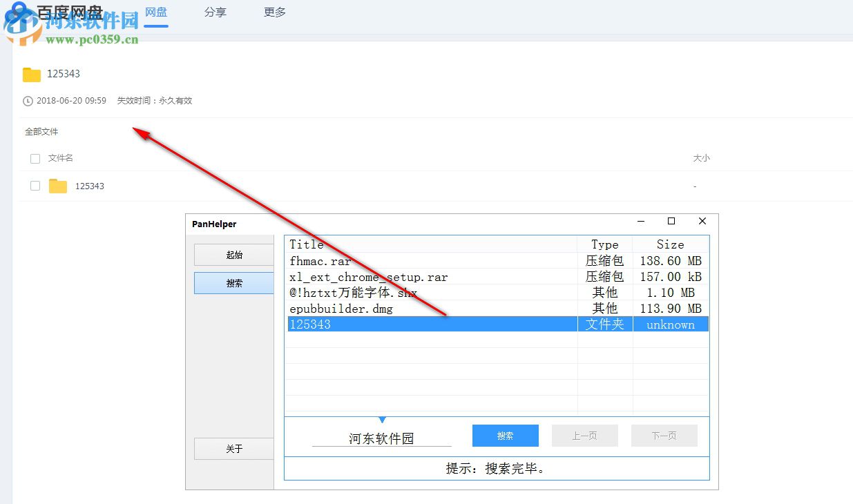Select the 网盘 tab

coord(155,12)
